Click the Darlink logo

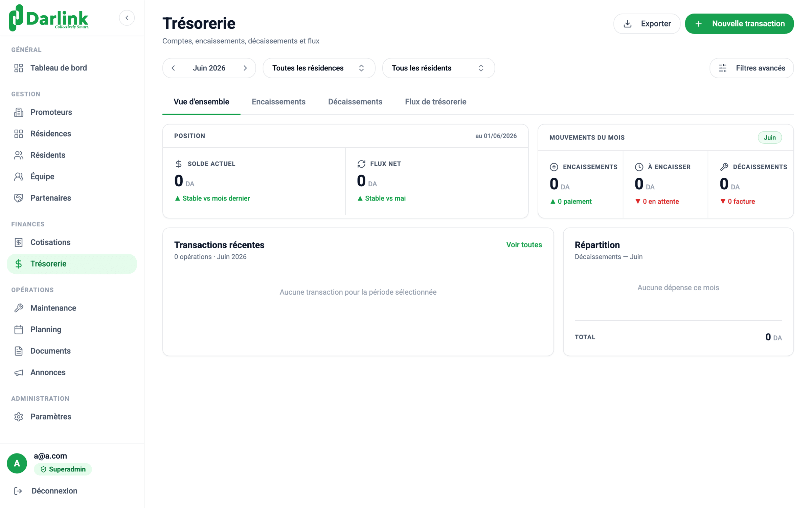pyautogui.click(x=49, y=18)
